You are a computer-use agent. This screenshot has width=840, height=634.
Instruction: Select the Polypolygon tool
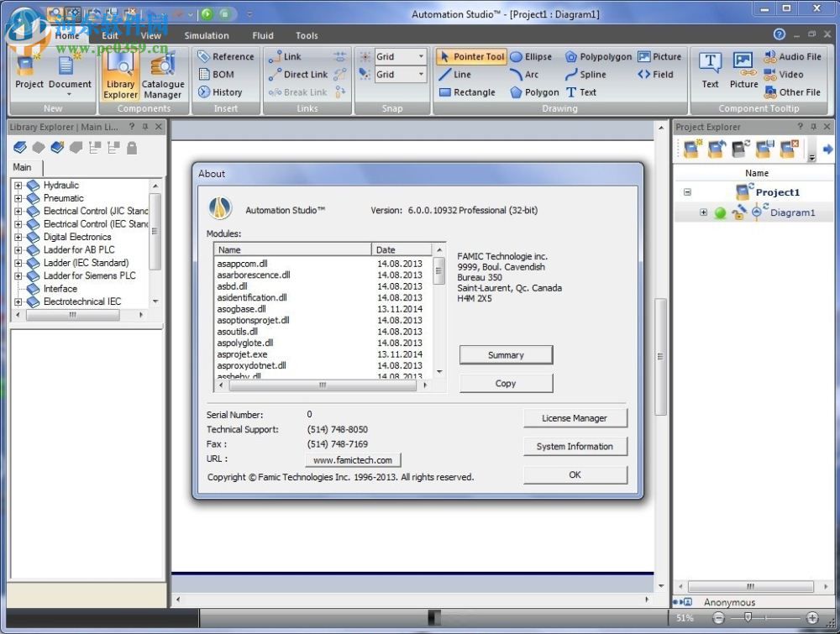pos(599,56)
